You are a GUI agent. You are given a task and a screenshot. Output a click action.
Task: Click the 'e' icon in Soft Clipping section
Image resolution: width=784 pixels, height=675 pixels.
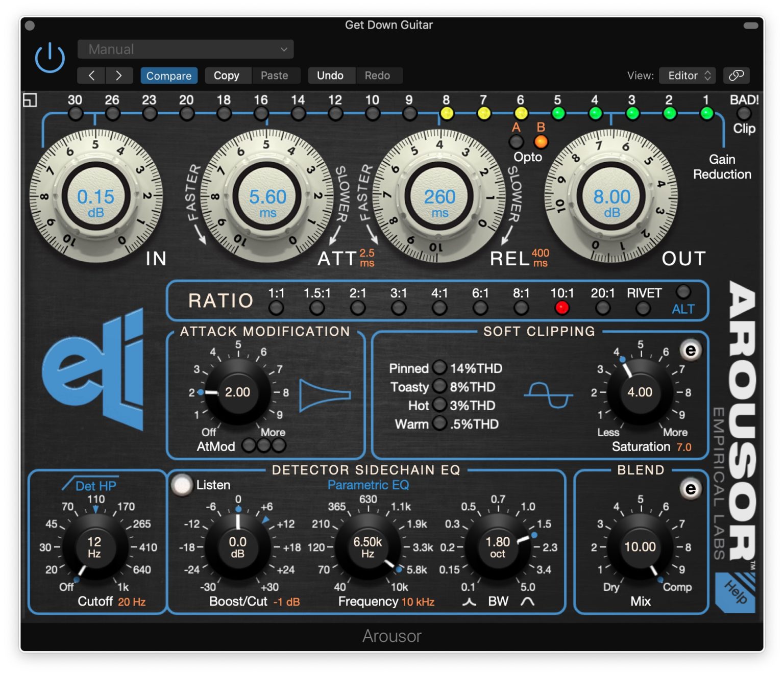point(690,351)
